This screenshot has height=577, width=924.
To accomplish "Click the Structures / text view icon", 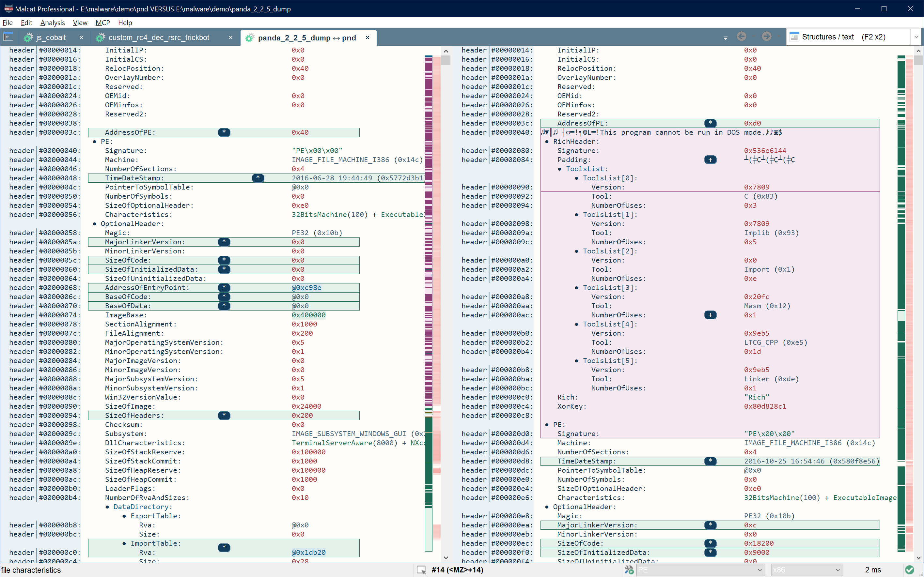I will (794, 37).
